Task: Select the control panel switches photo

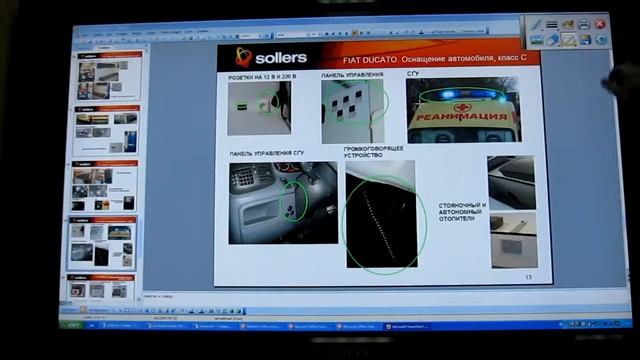Action: point(353,111)
